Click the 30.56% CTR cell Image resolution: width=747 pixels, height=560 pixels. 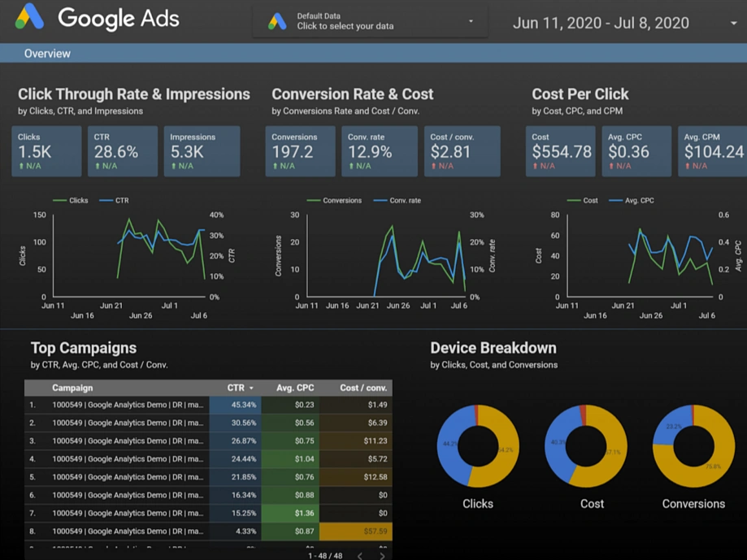click(x=236, y=423)
